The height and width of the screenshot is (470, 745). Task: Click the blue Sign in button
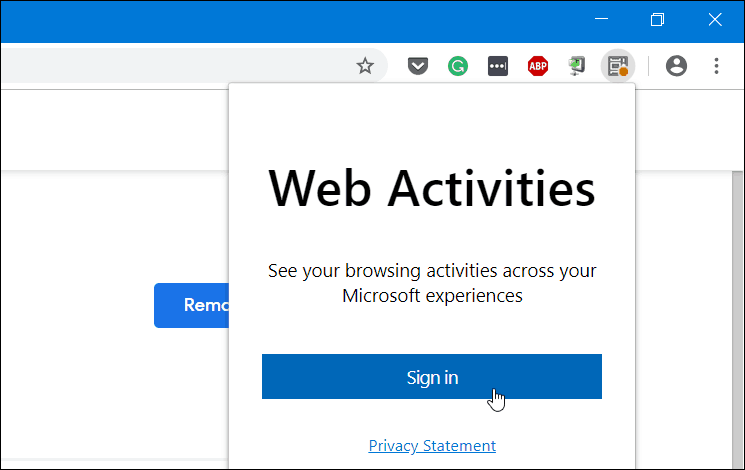(x=431, y=376)
